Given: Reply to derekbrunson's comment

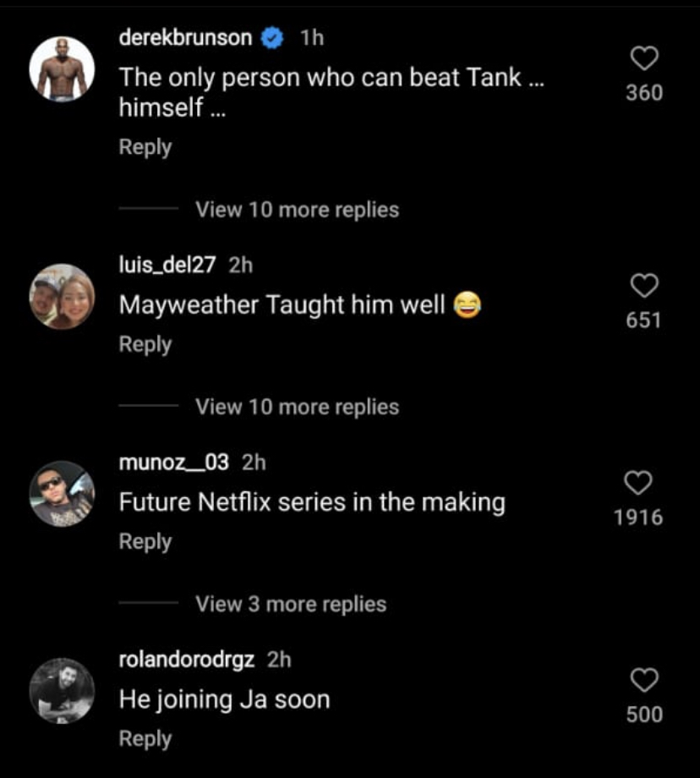Looking at the screenshot, I should pyautogui.click(x=145, y=147).
